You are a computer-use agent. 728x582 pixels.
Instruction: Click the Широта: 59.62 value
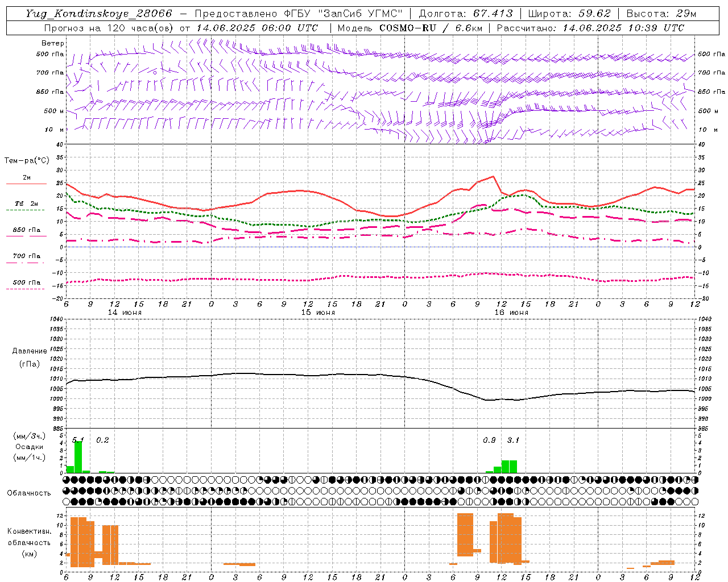click(x=569, y=14)
